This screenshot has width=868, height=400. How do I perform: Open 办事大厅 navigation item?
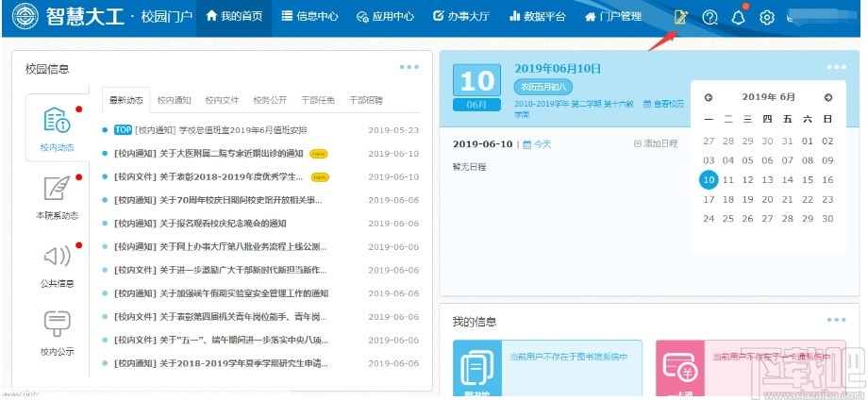tap(460, 17)
